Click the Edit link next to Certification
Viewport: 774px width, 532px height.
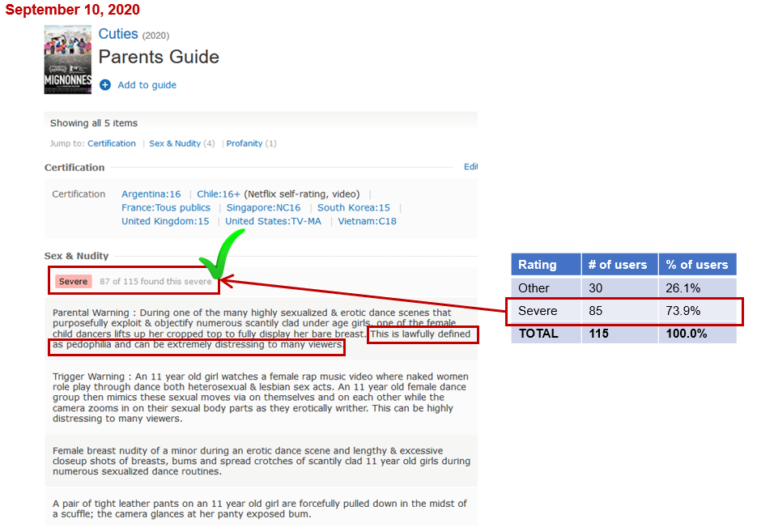pos(470,167)
